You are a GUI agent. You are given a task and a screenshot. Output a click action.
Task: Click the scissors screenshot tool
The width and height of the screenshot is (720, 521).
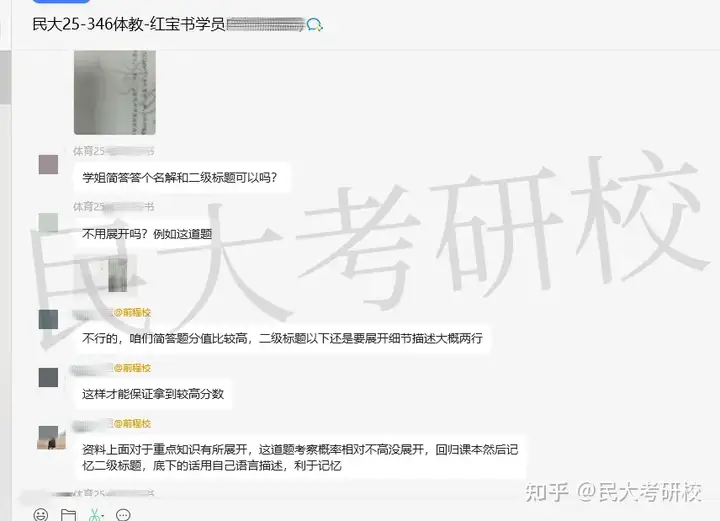(94, 515)
